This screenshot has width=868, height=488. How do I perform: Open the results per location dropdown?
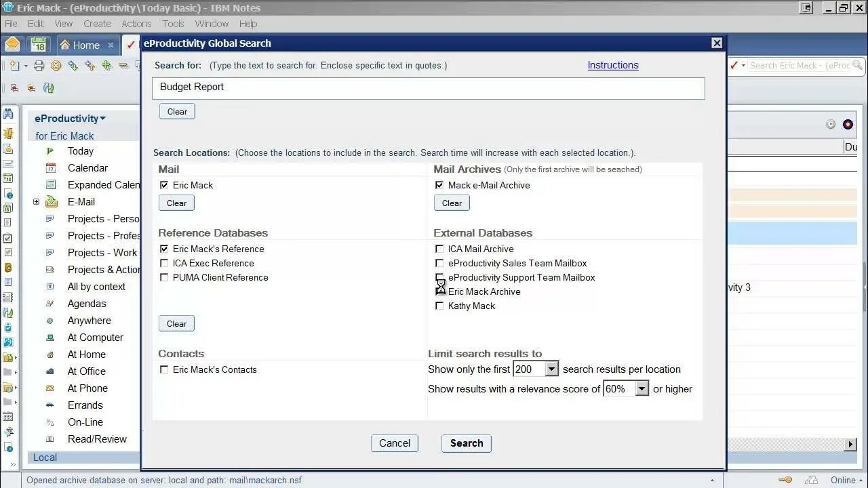click(551, 369)
